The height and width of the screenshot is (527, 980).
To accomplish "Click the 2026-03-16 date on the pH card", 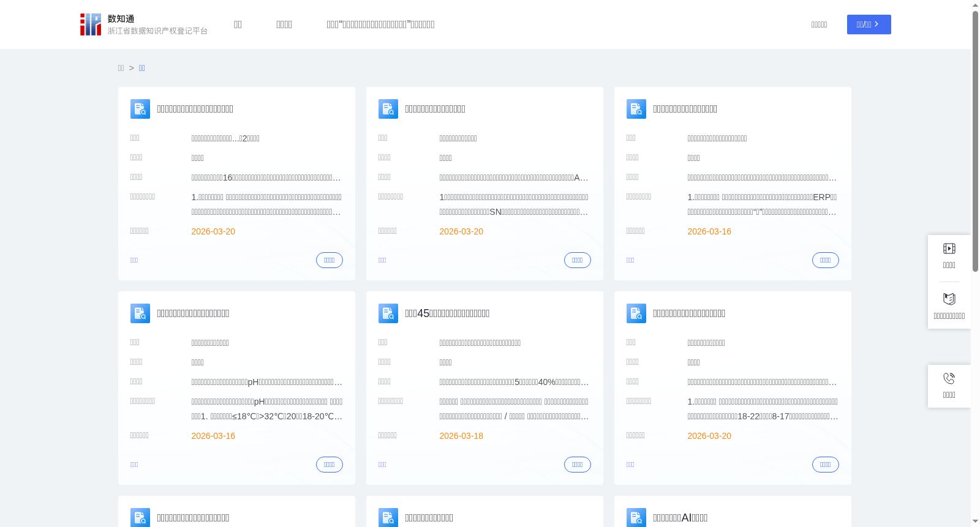I will [x=213, y=436].
